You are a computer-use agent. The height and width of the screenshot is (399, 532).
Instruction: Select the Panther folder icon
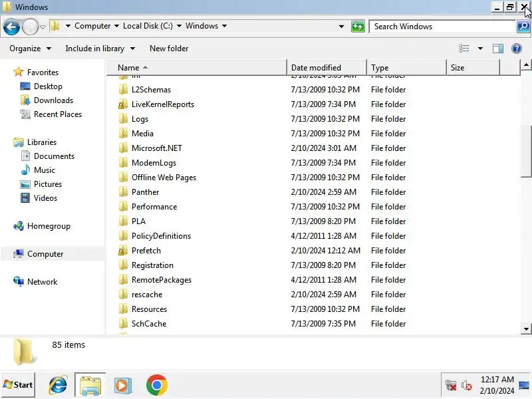pyautogui.click(x=123, y=192)
